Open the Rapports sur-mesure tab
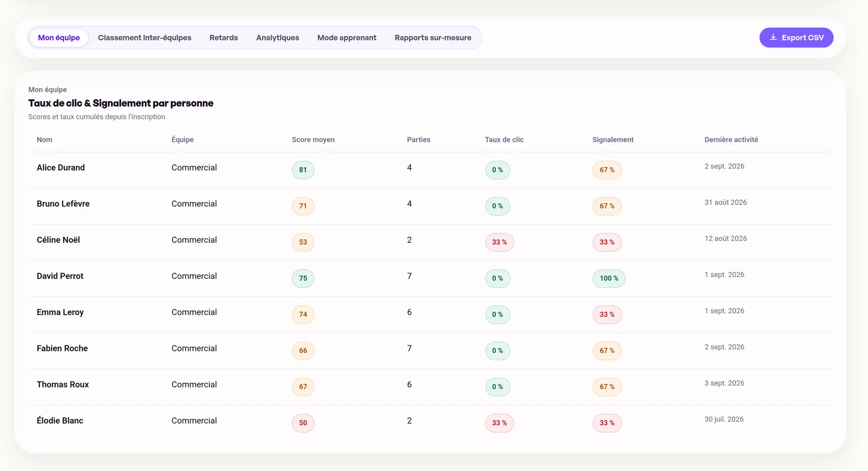The width and height of the screenshot is (868, 471). (433, 37)
